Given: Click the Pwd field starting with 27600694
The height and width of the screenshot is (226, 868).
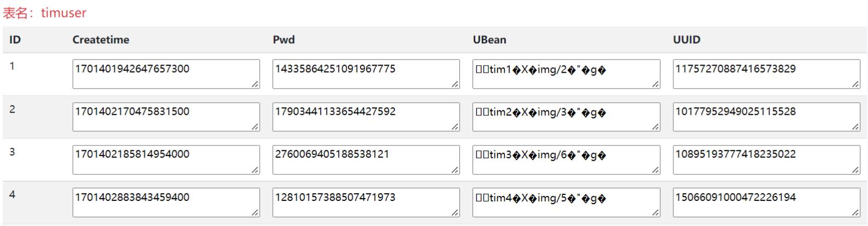Looking at the screenshot, I should pyautogui.click(x=366, y=159).
